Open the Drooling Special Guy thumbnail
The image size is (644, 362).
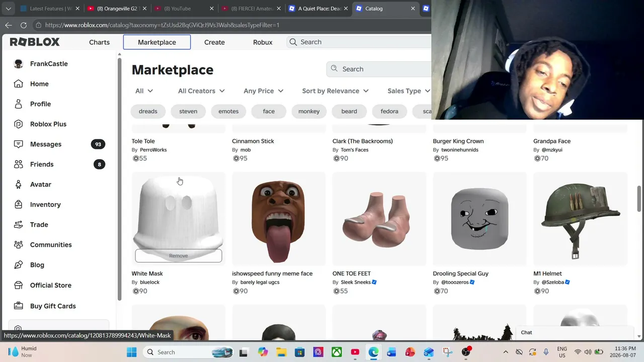click(480, 219)
